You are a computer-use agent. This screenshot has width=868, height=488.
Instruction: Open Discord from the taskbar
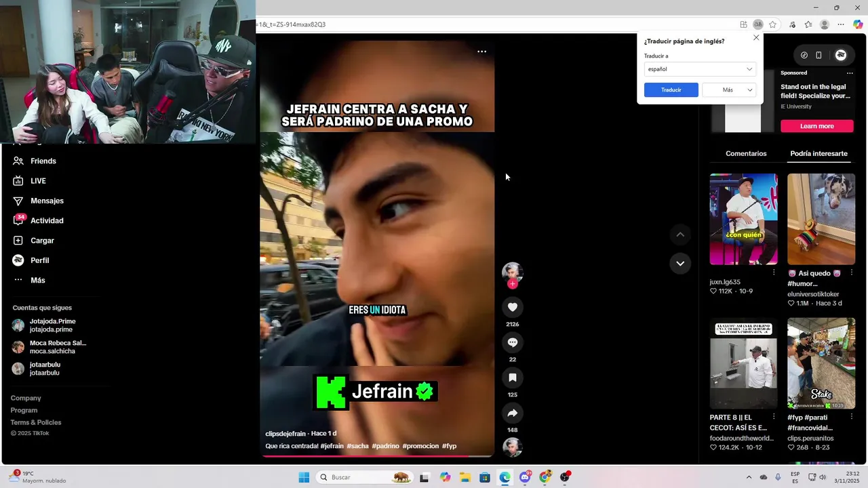(525, 477)
